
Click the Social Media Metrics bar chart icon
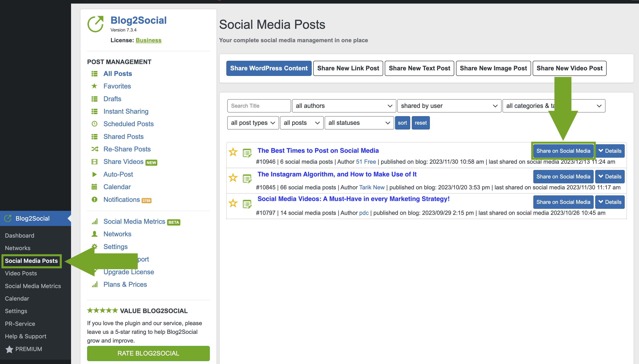95,221
